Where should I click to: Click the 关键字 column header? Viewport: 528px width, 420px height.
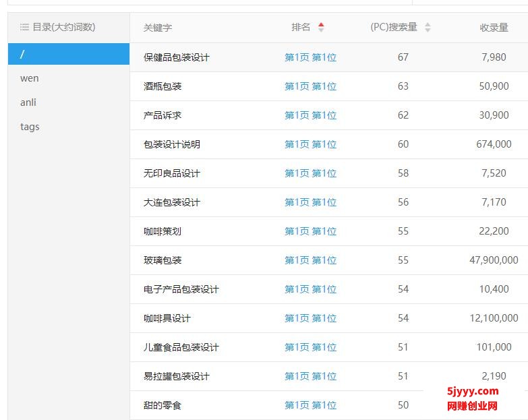click(158, 28)
